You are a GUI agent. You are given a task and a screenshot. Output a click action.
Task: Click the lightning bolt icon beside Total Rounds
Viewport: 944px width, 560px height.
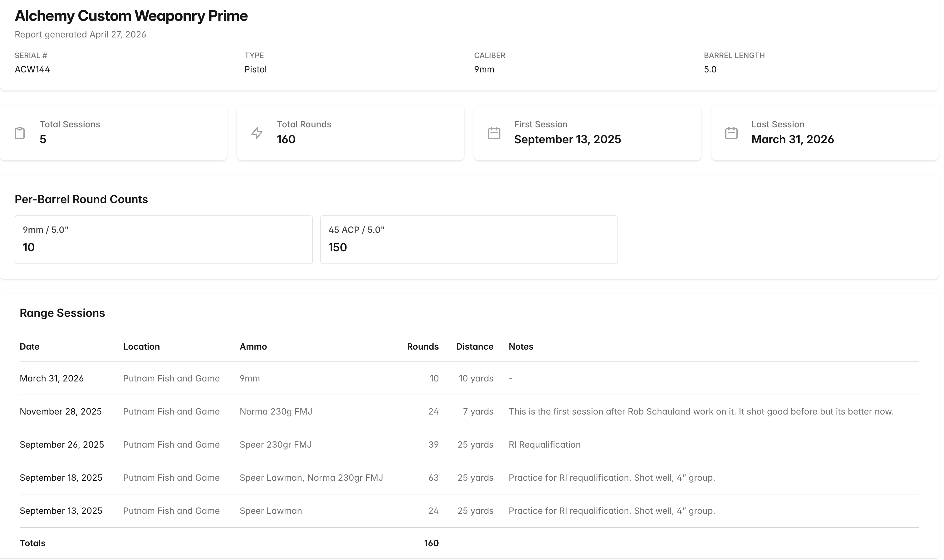(x=257, y=133)
